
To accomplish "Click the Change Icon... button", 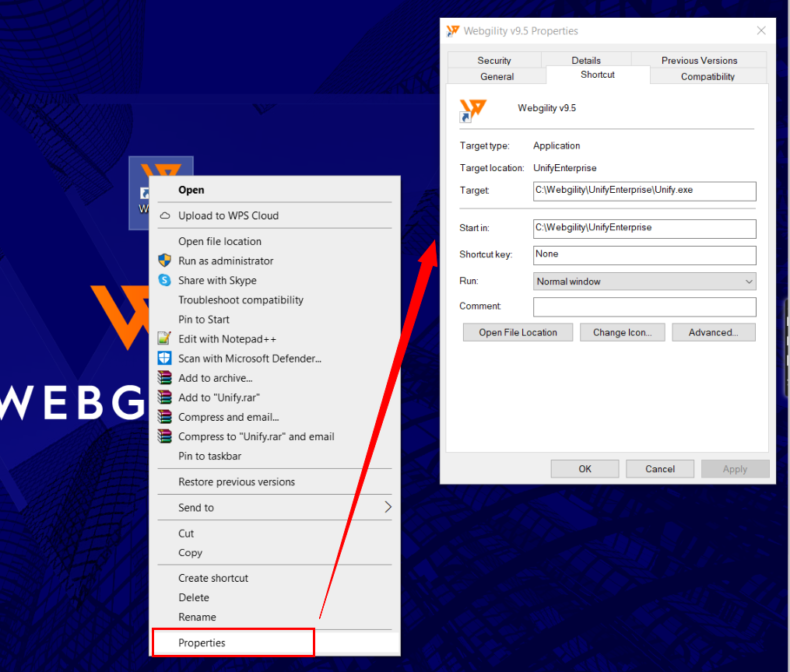I will [622, 332].
